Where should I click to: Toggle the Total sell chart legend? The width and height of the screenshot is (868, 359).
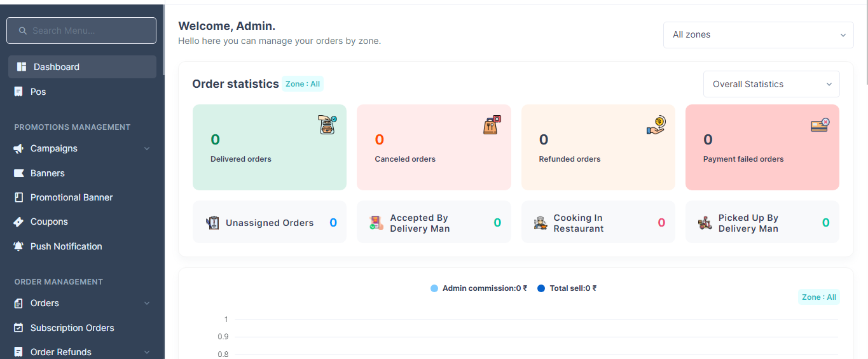(567, 288)
